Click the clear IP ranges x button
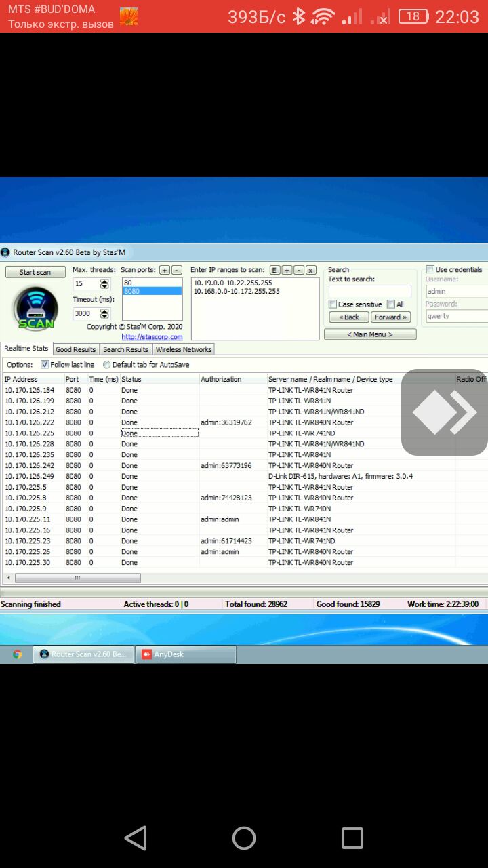Screen dimensions: 488x868 311,270
